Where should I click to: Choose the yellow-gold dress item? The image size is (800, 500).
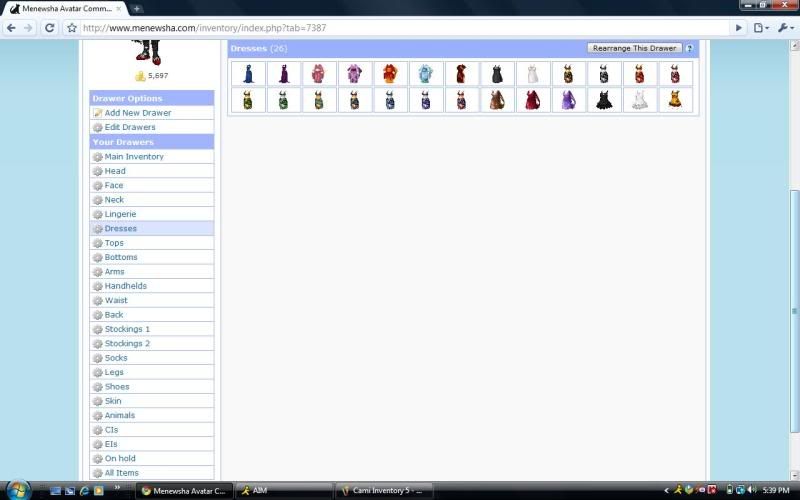[676, 100]
